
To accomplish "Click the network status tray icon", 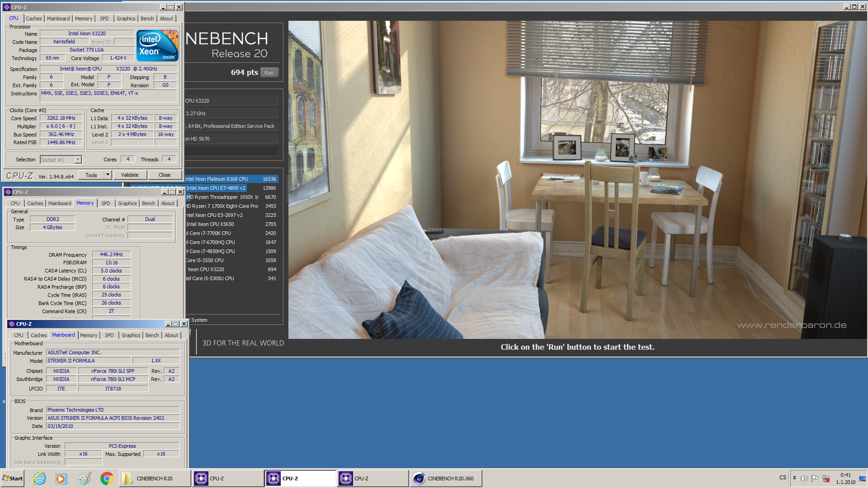I will point(826,479).
